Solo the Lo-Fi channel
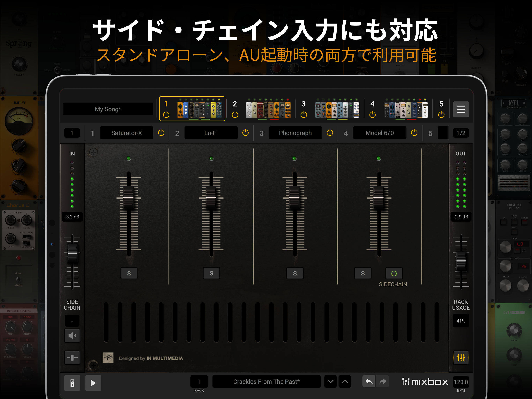Screen dimensions: 532x399 211,273
